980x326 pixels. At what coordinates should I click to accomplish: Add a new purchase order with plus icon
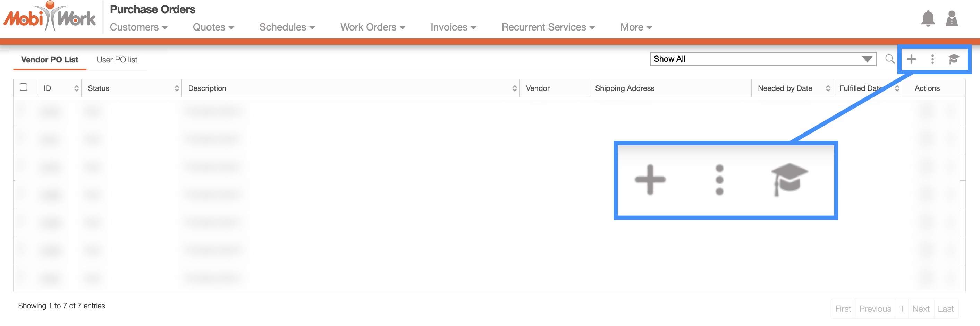click(911, 59)
